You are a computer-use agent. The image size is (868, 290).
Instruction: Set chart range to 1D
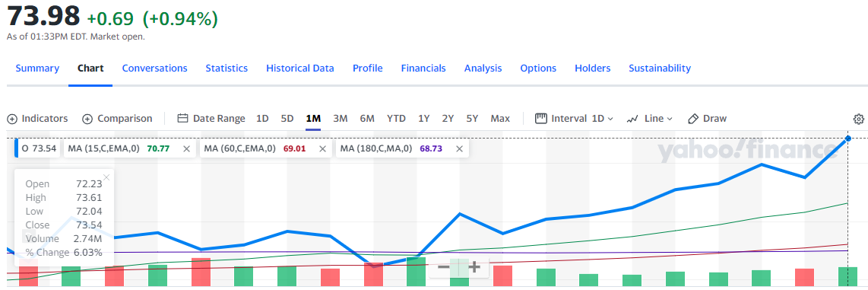262,119
